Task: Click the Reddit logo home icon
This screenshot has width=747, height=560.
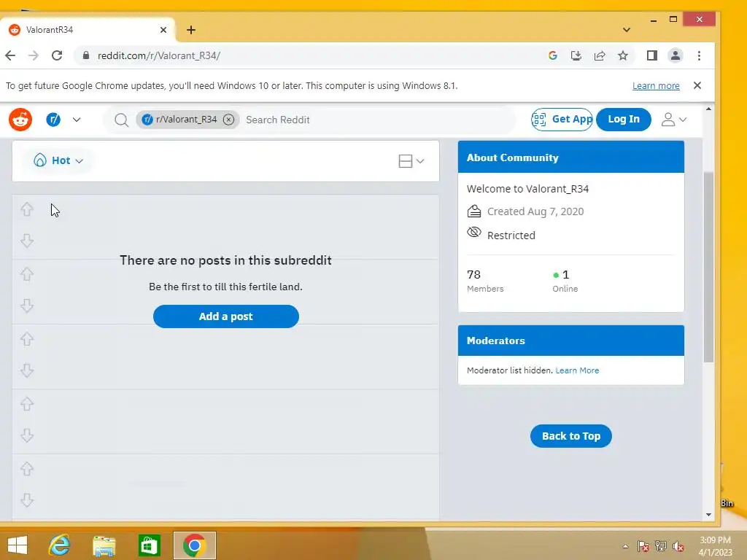Action: [20, 120]
